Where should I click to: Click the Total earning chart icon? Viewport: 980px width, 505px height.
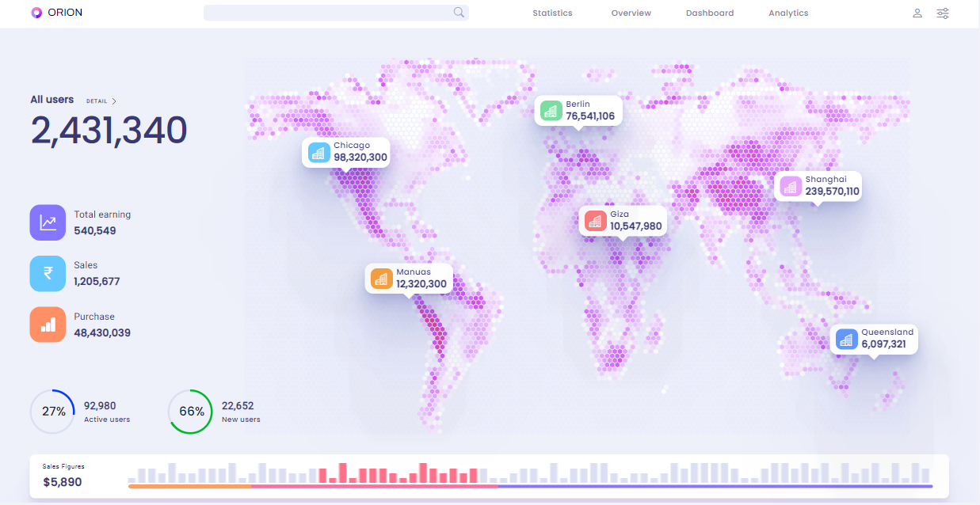click(48, 222)
